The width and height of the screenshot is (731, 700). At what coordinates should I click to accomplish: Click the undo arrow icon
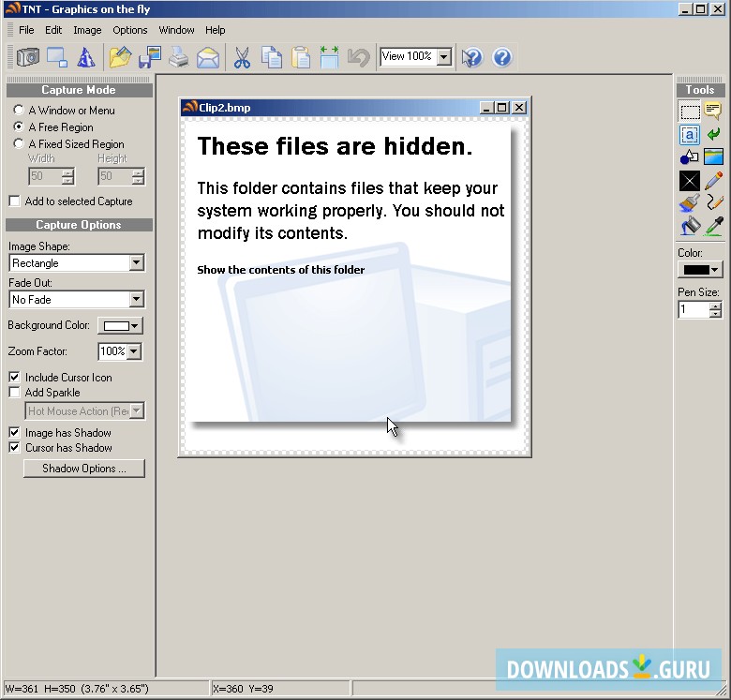click(x=359, y=58)
